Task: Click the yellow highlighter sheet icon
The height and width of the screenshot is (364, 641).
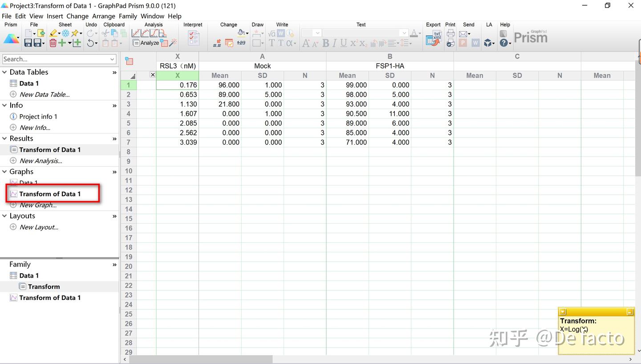Action: tap(53, 33)
